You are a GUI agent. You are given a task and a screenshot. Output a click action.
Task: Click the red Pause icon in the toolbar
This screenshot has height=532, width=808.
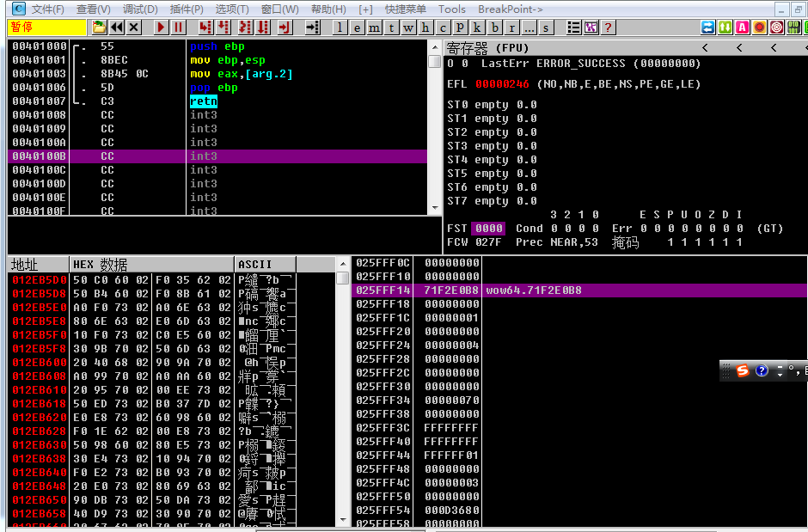pyautogui.click(x=179, y=28)
